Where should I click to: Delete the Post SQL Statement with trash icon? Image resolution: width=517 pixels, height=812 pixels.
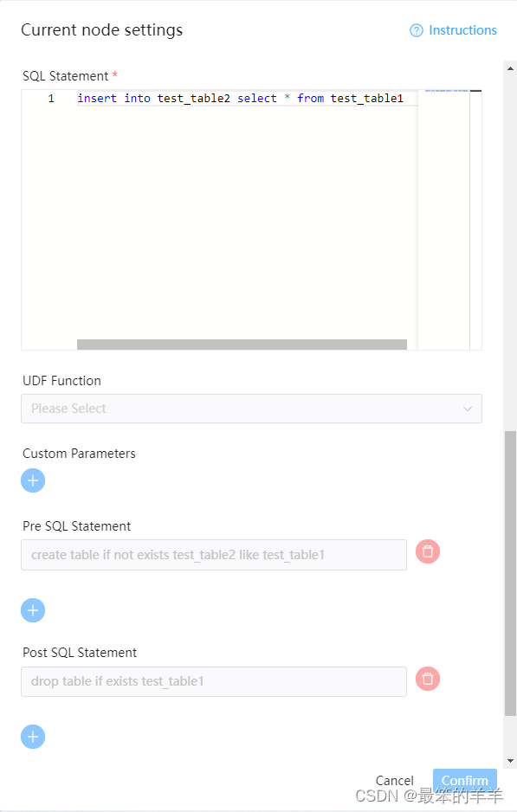[x=428, y=679]
